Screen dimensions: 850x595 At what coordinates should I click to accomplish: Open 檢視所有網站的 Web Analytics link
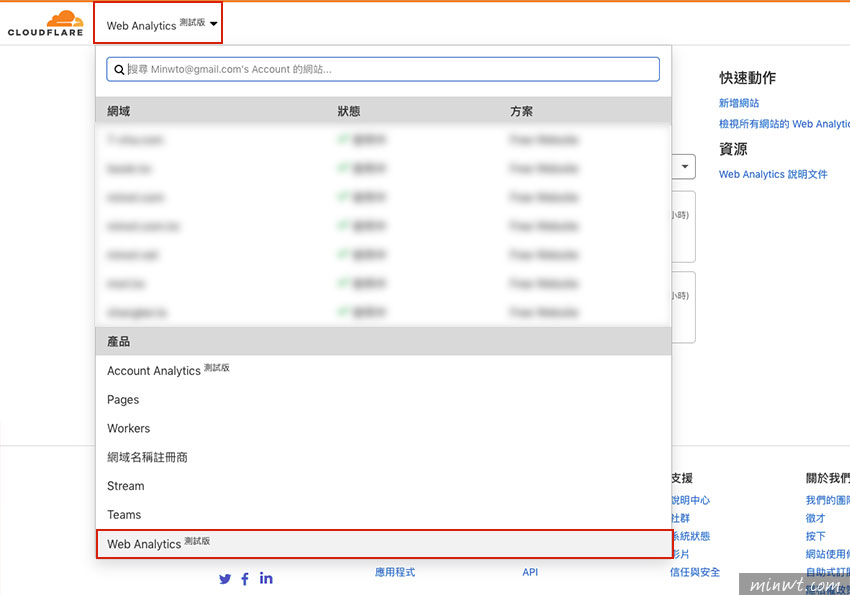(x=784, y=124)
